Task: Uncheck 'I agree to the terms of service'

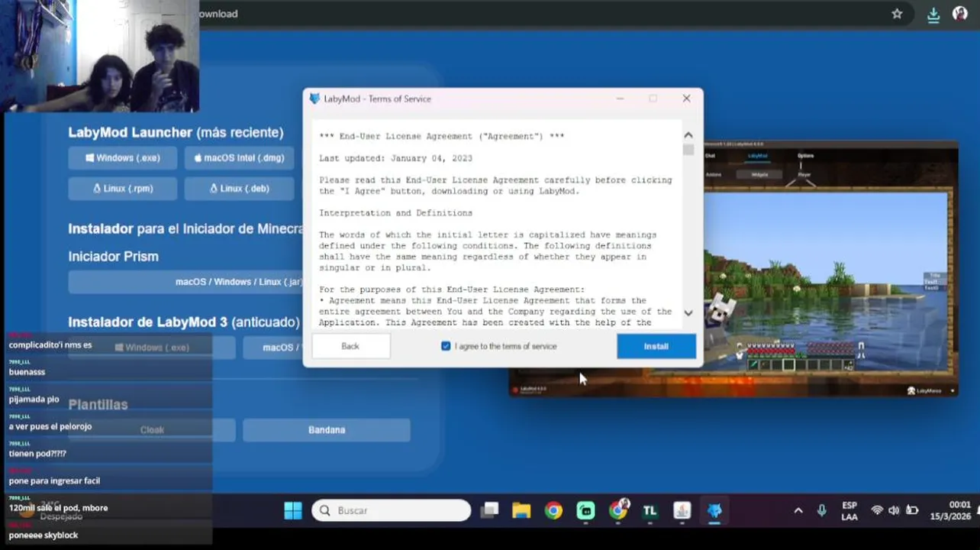Action: click(446, 346)
